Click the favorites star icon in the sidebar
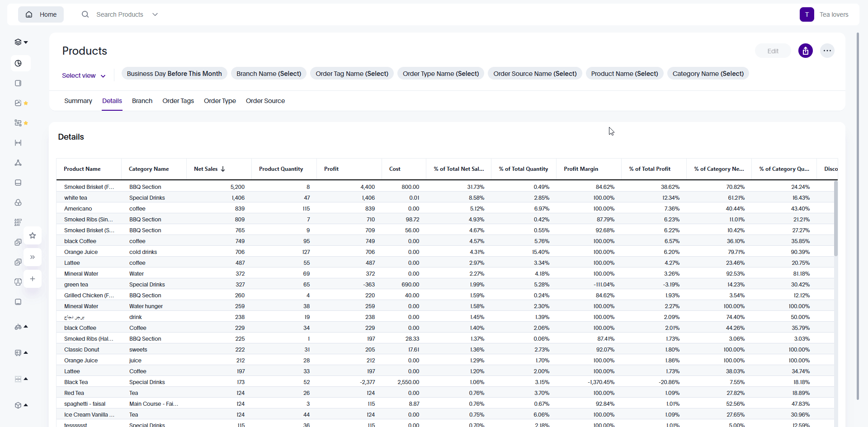 click(32, 235)
